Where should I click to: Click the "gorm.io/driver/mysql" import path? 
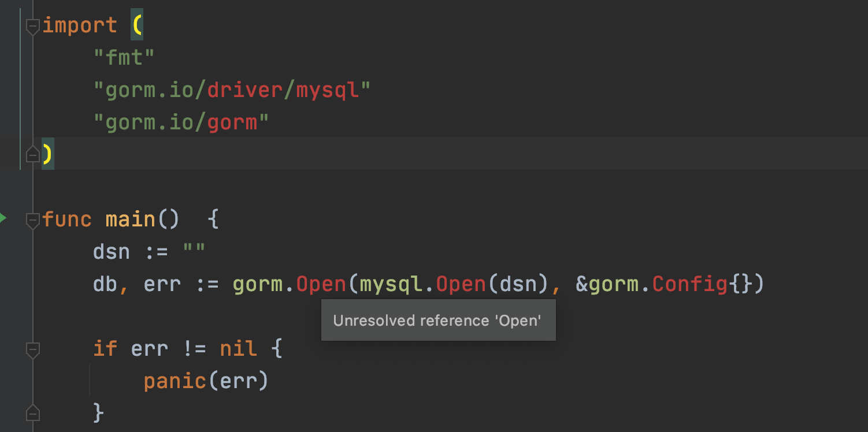pyautogui.click(x=232, y=90)
